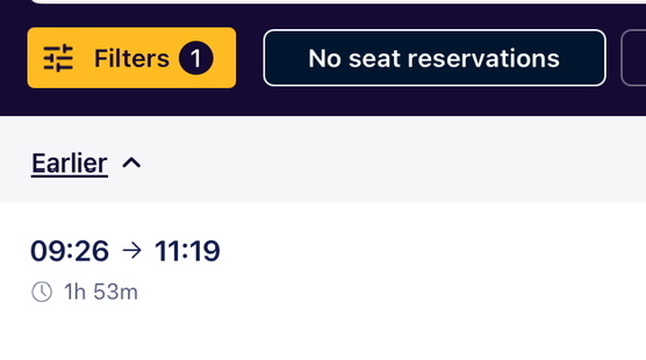Viewport: 646px width, 360px height.
Task: Click the 1h 53m journey duration
Action: pyautogui.click(x=101, y=292)
